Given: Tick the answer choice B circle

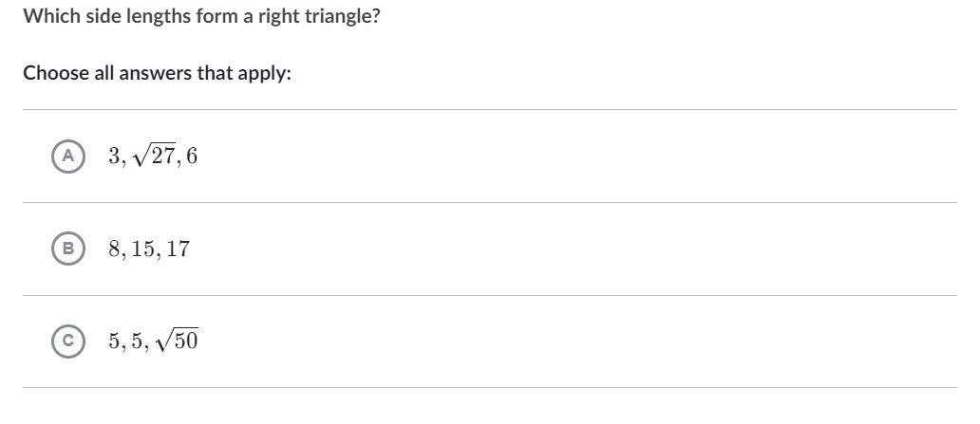Looking at the screenshot, I should 68,249.
